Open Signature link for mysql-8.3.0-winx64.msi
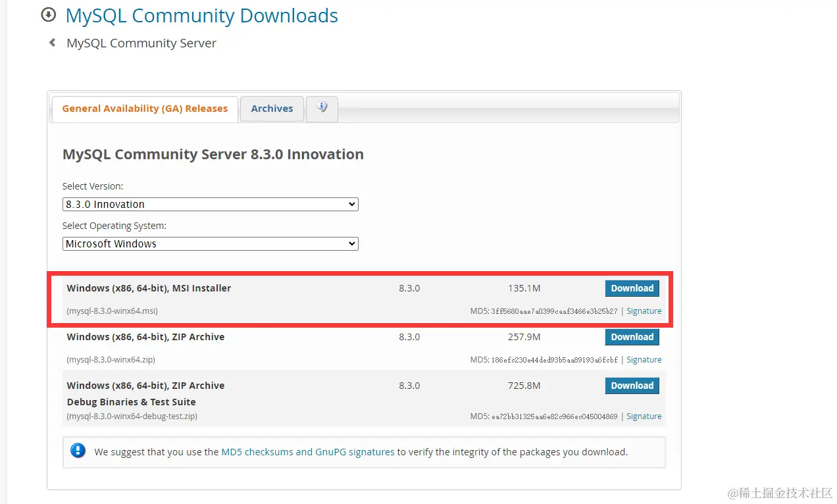837x504 pixels. [644, 311]
